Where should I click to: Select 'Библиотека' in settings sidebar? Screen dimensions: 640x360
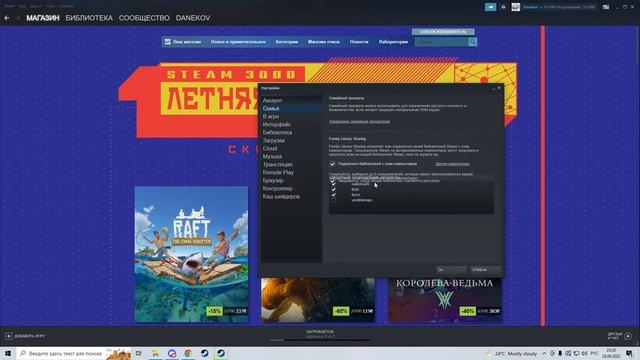point(291,132)
